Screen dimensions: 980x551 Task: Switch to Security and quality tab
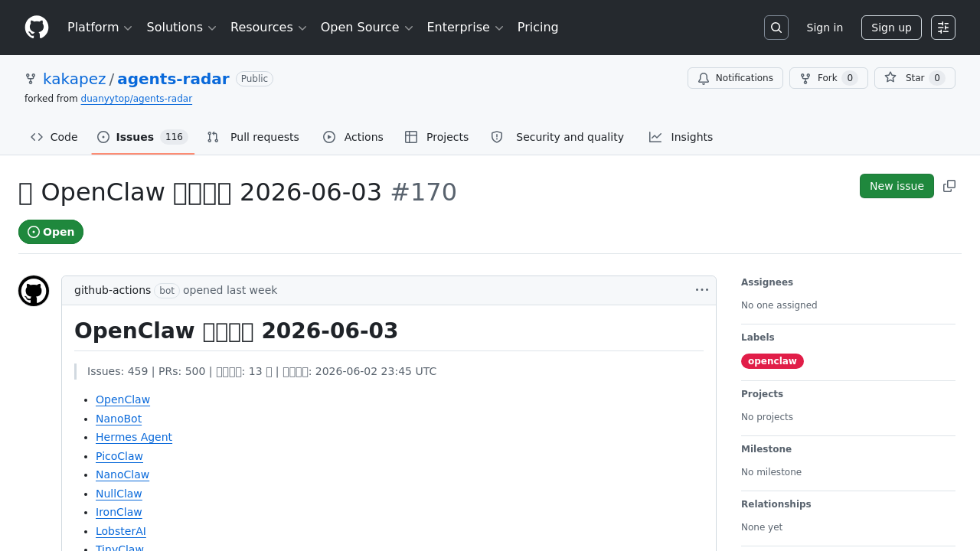tap(557, 137)
